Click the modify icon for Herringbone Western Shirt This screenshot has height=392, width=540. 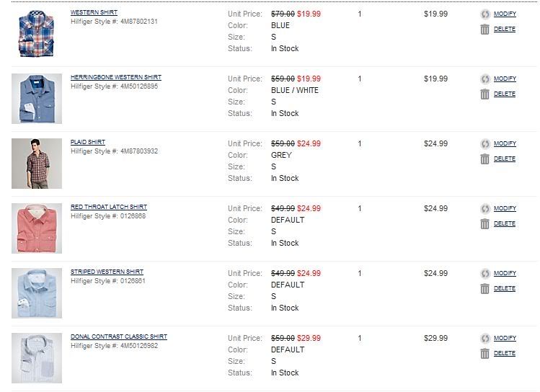[x=485, y=79]
